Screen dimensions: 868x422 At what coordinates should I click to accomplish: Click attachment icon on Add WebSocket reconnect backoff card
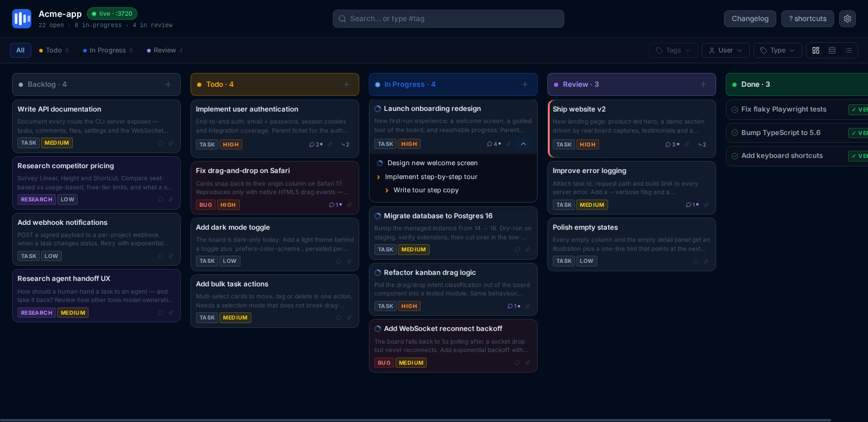(x=528, y=363)
